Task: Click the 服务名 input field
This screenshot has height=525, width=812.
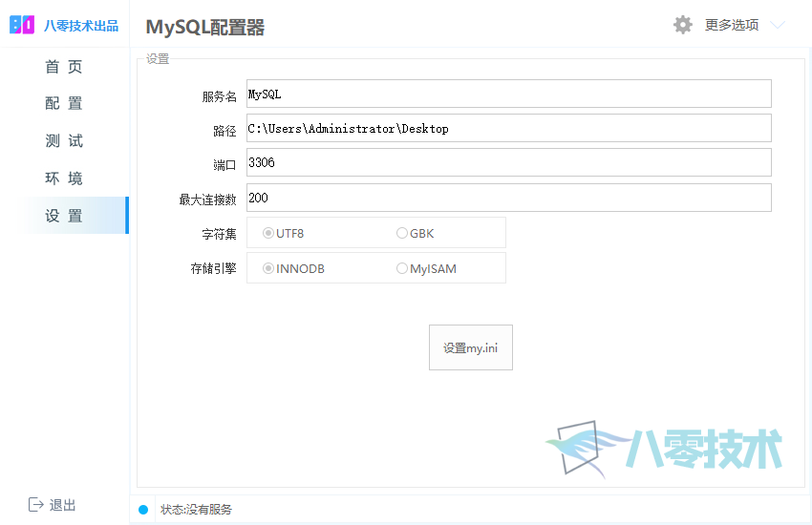Action: point(507,94)
